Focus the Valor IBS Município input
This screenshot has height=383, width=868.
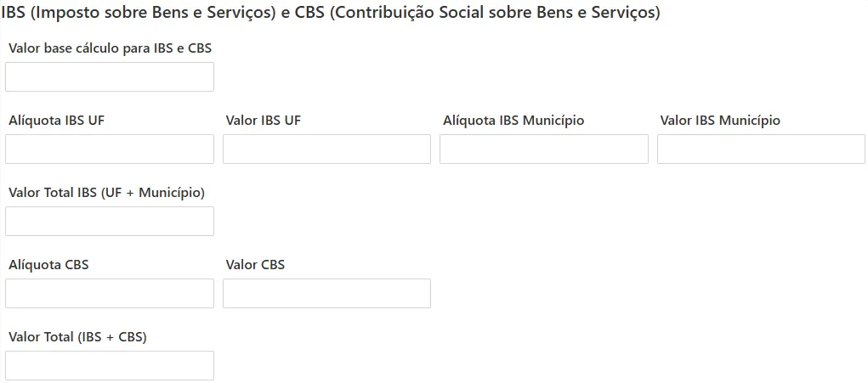[761, 149]
